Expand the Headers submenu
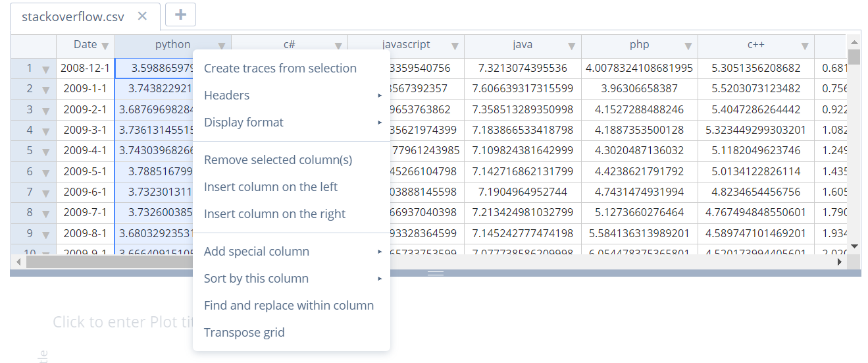The width and height of the screenshot is (868, 363). 292,96
